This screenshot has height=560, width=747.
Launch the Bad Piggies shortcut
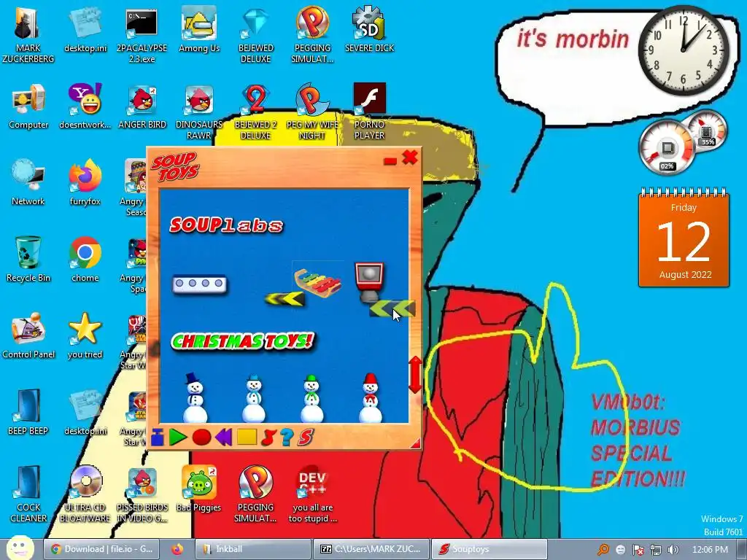click(x=199, y=489)
